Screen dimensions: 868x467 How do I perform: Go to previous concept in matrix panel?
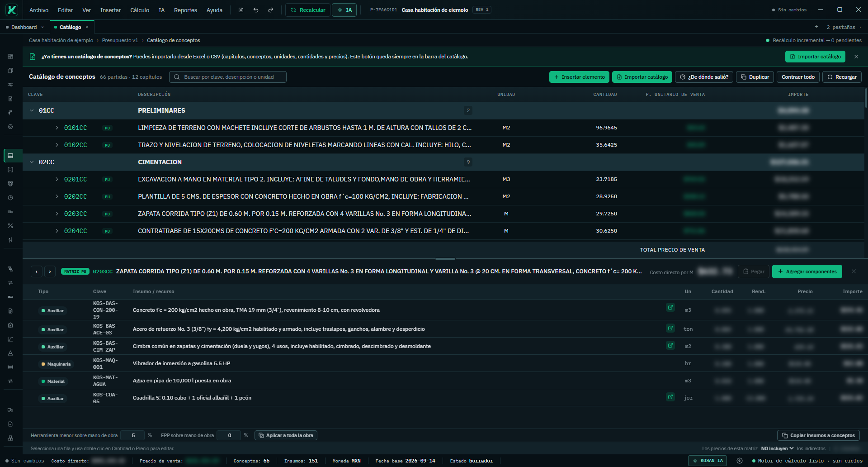click(37, 272)
